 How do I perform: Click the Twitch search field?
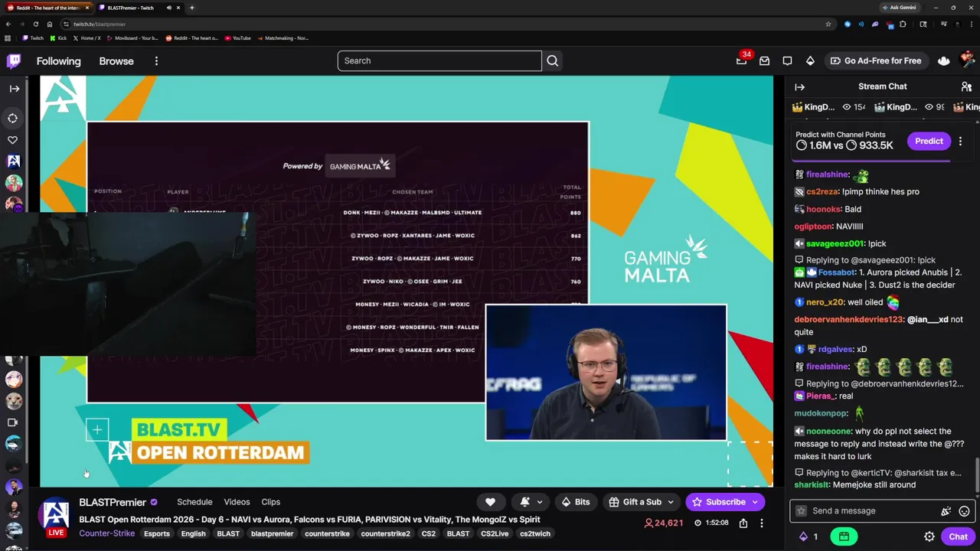pyautogui.click(x=439, y=60)
